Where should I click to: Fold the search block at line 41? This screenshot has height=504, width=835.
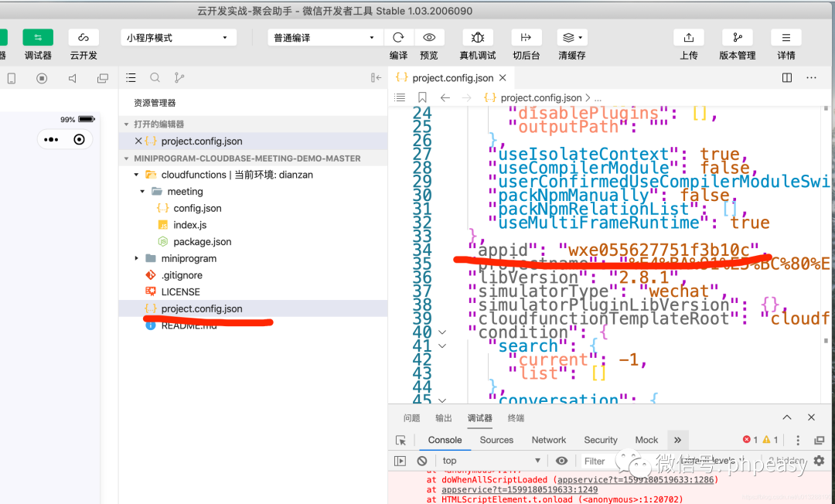pyautogui.click(x=442, y=346)
